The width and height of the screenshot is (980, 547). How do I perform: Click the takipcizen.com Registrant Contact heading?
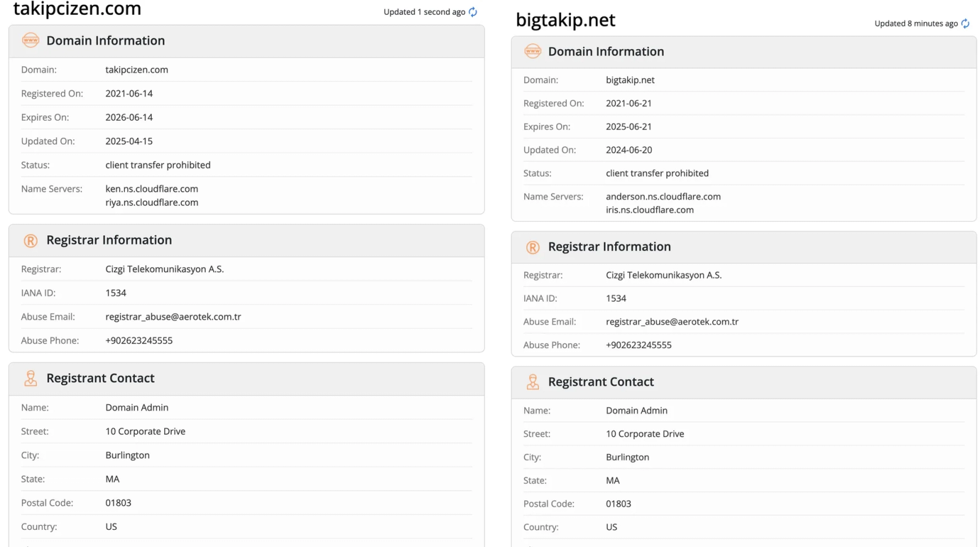pyautogui.click(x=100, y=379)
